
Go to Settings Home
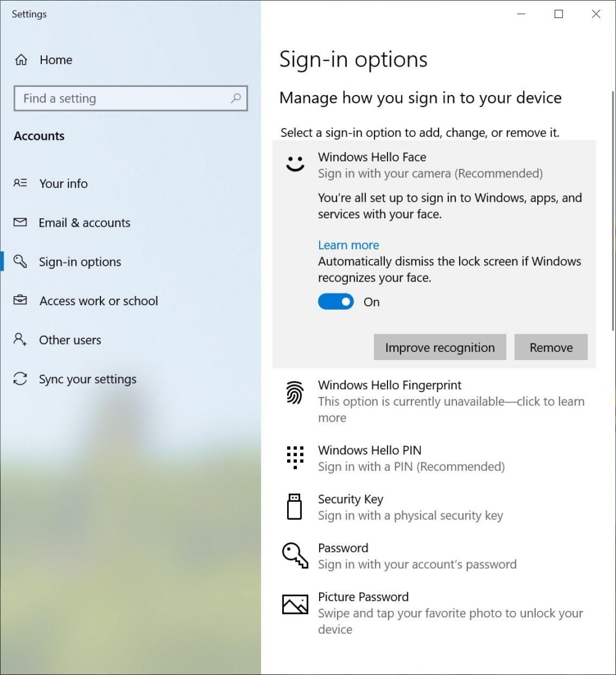(x=131, y=60)
